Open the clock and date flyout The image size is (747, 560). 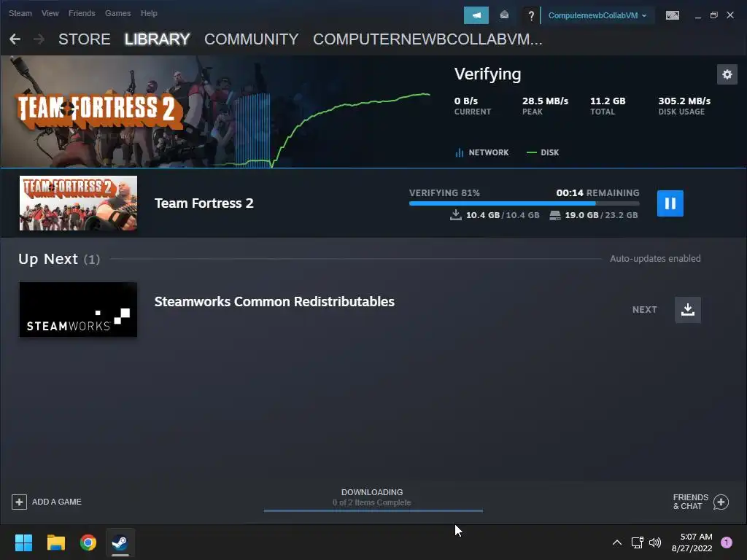tap(692, 542)
